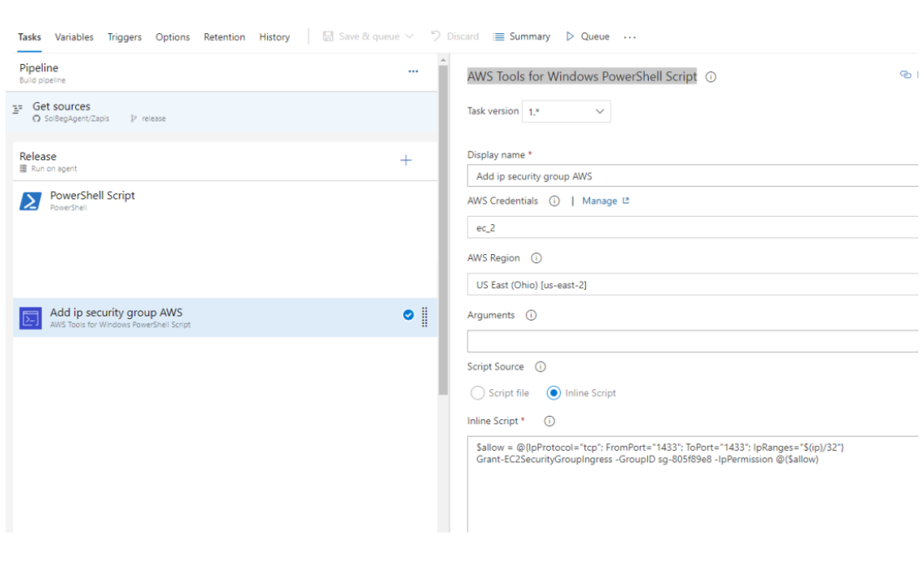Add a task to Release agent job
Screen dimensions: 924x564
[x=406, y=160]
